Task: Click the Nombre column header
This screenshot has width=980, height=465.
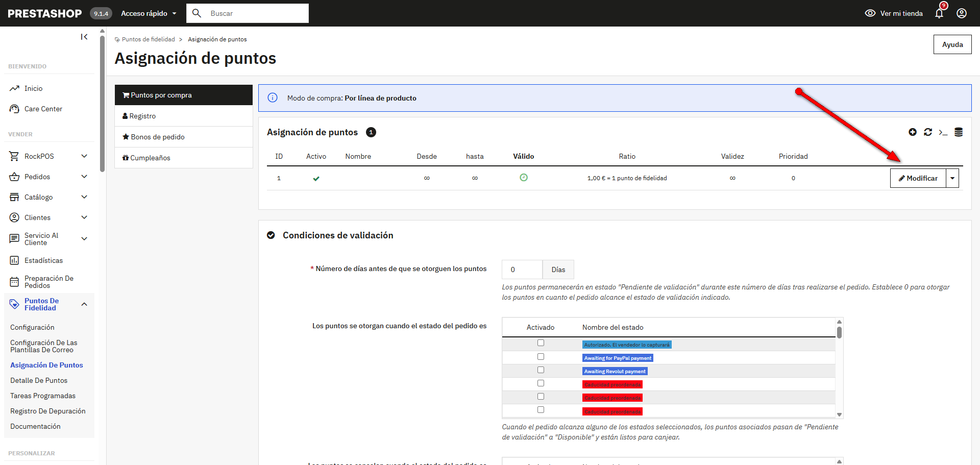Action: 358,156
